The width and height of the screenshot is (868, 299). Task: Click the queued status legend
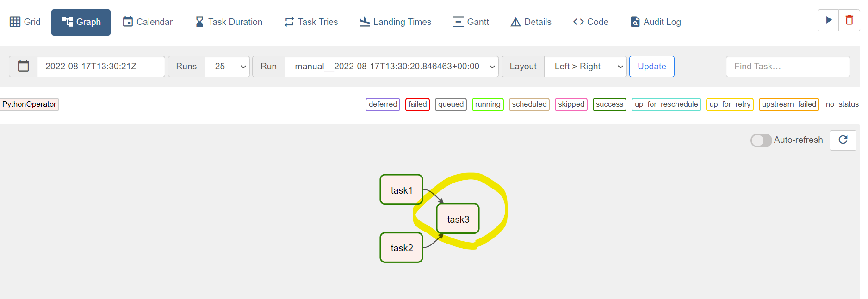click(451, 104)
